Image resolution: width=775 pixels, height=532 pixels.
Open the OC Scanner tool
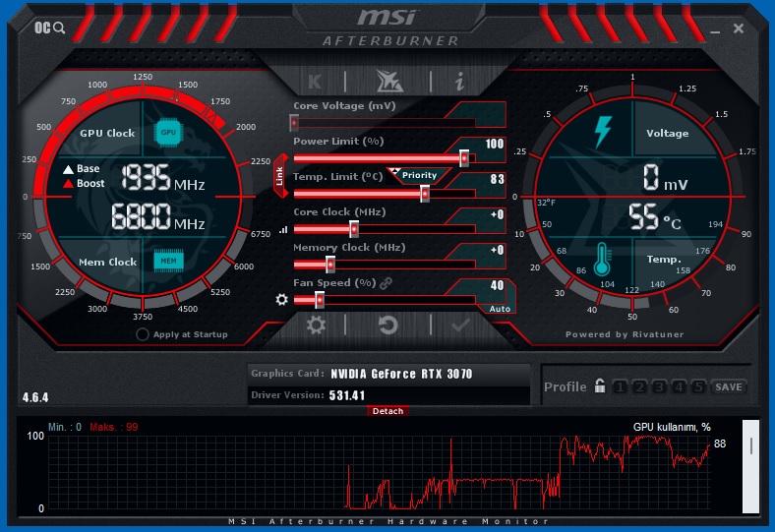coord(49,28)
